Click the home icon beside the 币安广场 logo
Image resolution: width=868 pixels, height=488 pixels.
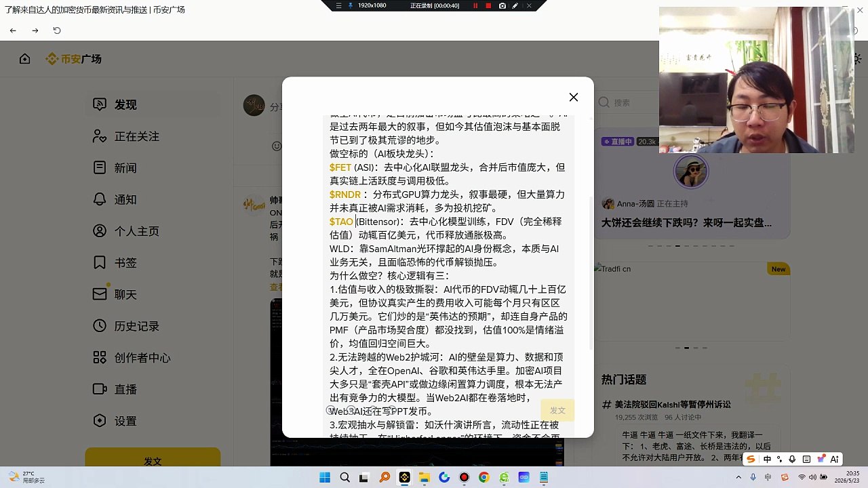[25, 59]
